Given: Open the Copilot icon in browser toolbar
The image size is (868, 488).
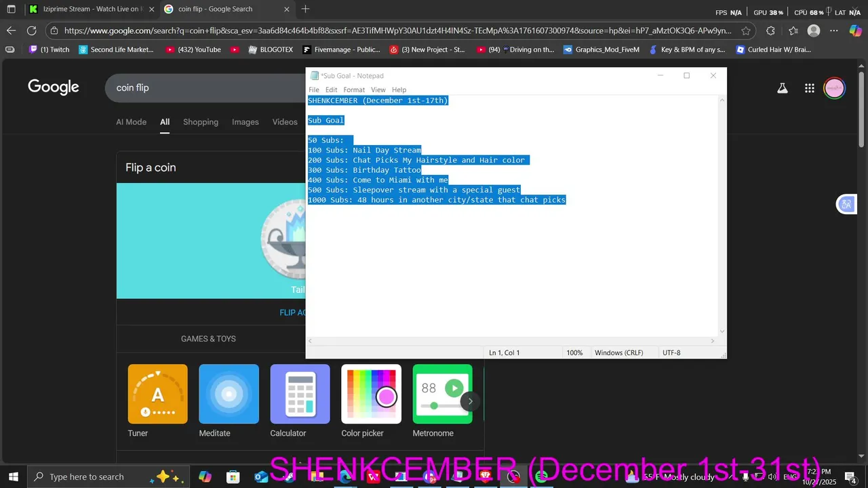Looking at the screenshot, I should (x=856, y=30).
